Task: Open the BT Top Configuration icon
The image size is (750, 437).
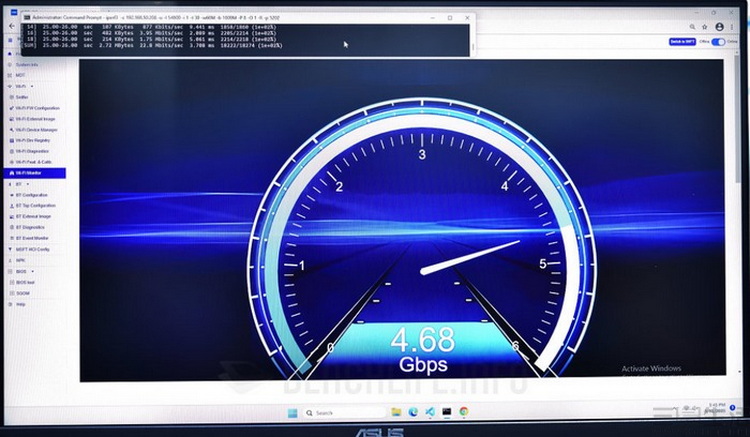Action: 11,206
